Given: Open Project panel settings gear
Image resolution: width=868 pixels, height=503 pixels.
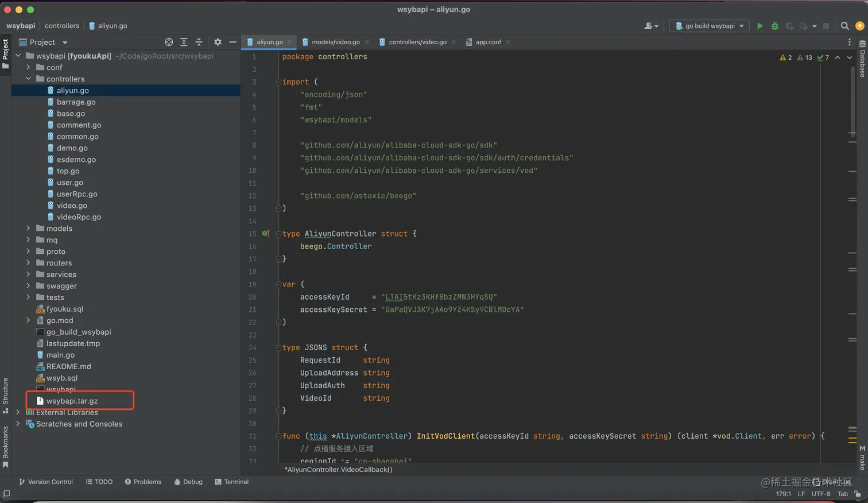Looking at the screenshot, I should [218, 42].
